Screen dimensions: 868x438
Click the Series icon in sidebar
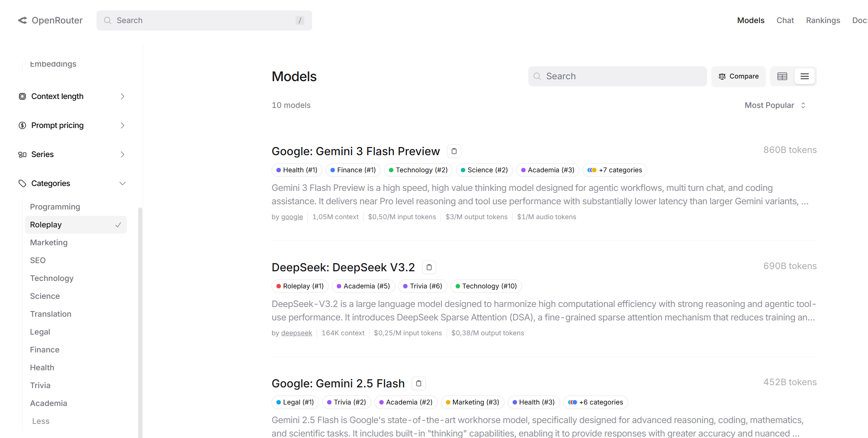click(22, 154)
